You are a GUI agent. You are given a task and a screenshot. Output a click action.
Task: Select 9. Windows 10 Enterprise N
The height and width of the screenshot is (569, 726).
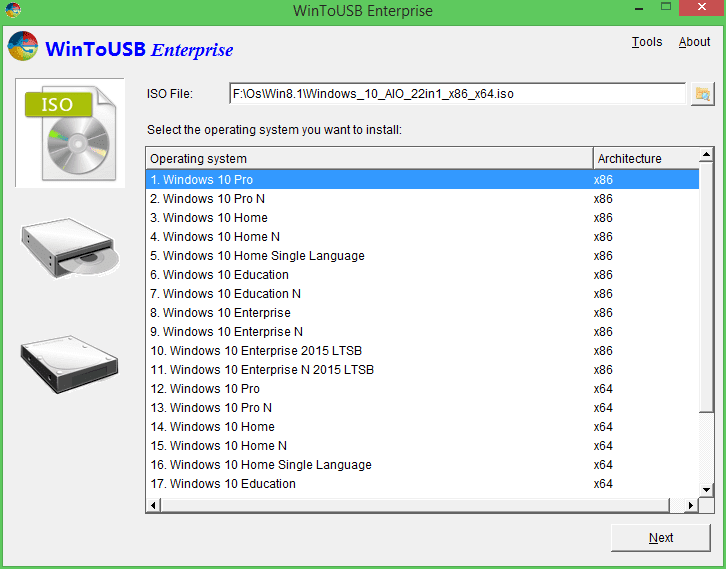pos(422,331)
